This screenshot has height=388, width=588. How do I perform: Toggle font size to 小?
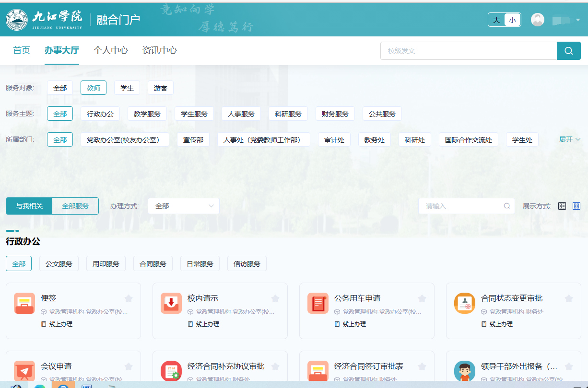click(x=512, y=20)
